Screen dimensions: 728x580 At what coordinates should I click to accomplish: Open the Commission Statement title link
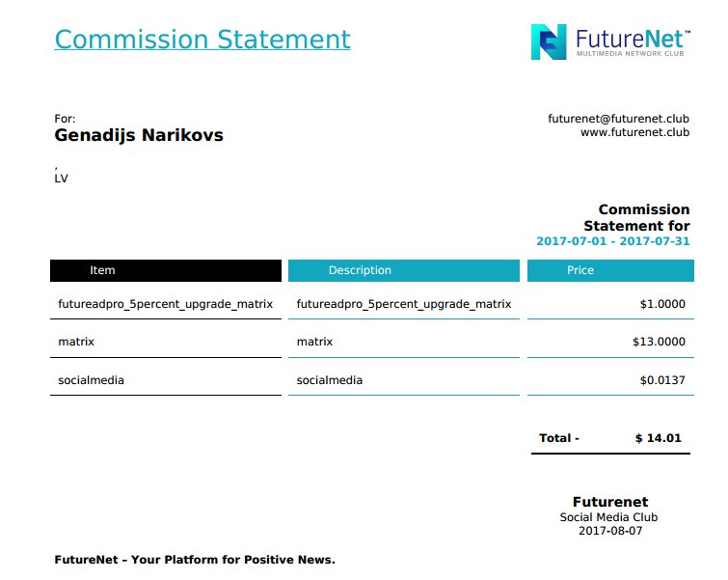202,40
